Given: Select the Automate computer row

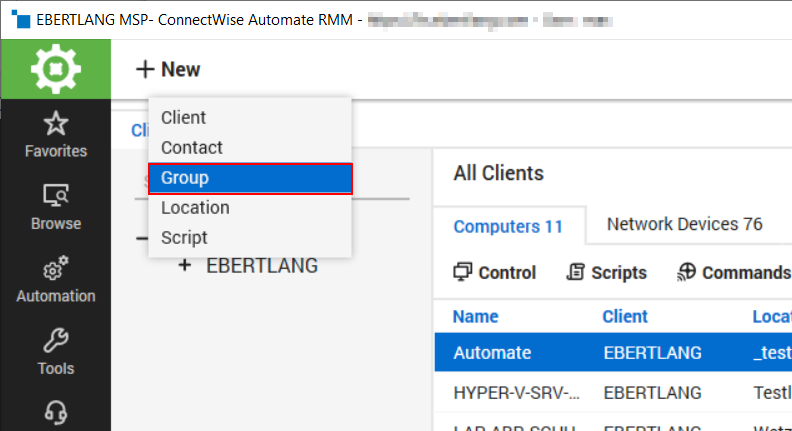Looking at the screenshot, I should click(613, 352).
